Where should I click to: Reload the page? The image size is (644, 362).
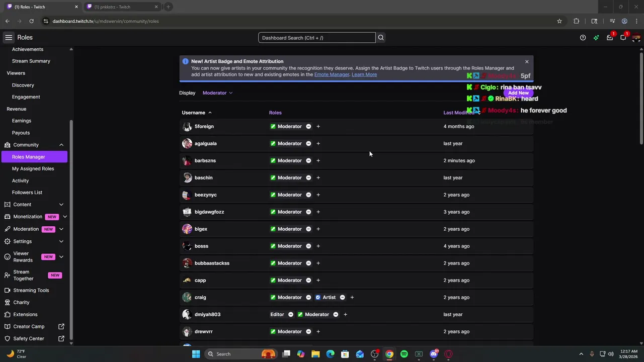pyautogui.click(x=31, y=21)
